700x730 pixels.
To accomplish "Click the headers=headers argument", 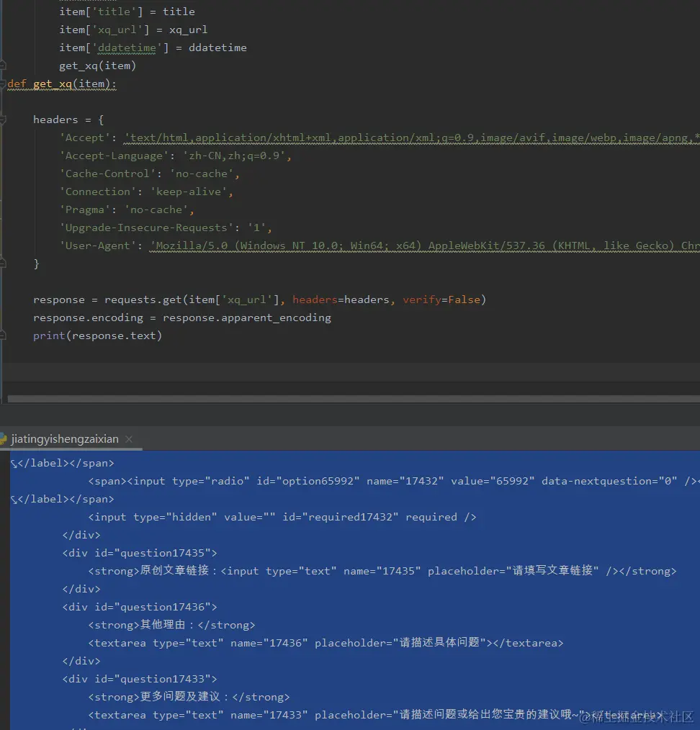I will 341,299.
